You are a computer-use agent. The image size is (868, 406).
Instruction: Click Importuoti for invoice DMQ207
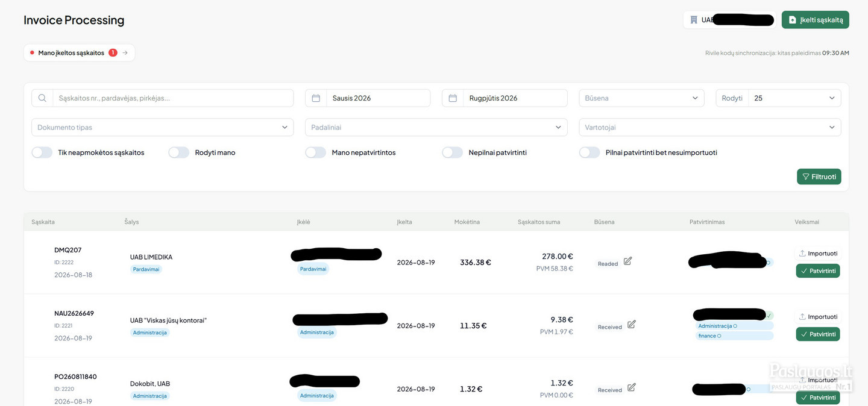(x=818, y=254)
